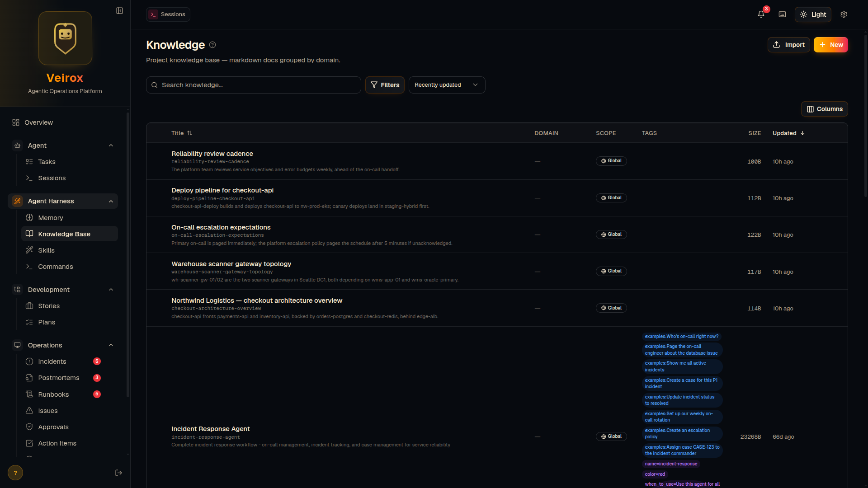Image resolution: width=868 pixels, height=488 pixels.
Task: Click tag 'name=incident-response'
Action: 671,464
